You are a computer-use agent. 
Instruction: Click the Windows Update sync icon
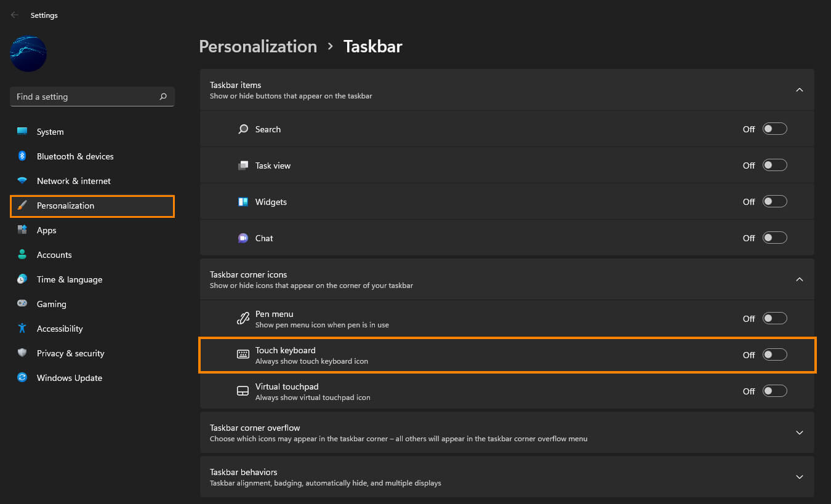click(x=22, y=378)
